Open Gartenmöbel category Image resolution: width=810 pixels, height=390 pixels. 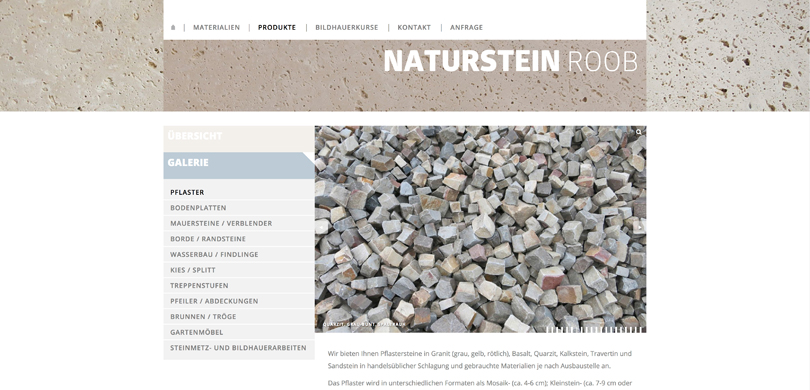pyautogui.click(x=239, y=332)
